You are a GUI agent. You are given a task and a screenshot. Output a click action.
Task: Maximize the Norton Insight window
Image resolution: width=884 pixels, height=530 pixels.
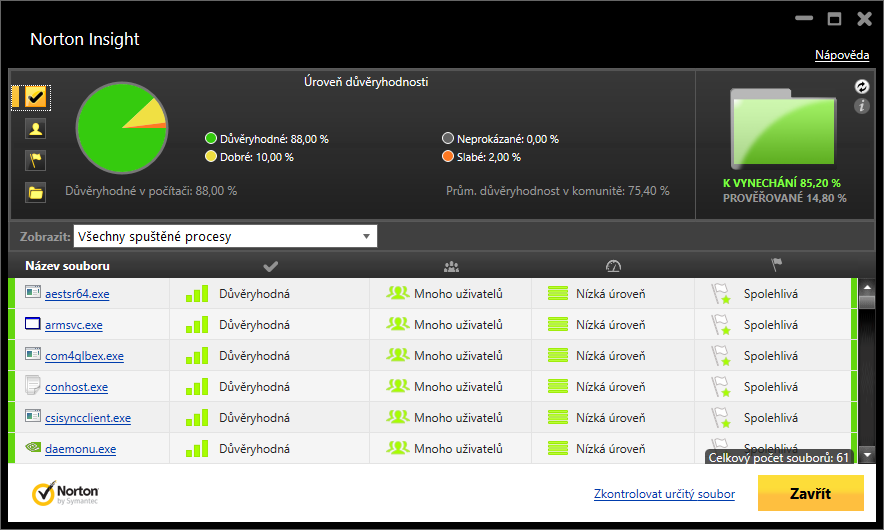click(x=834, y=19)
